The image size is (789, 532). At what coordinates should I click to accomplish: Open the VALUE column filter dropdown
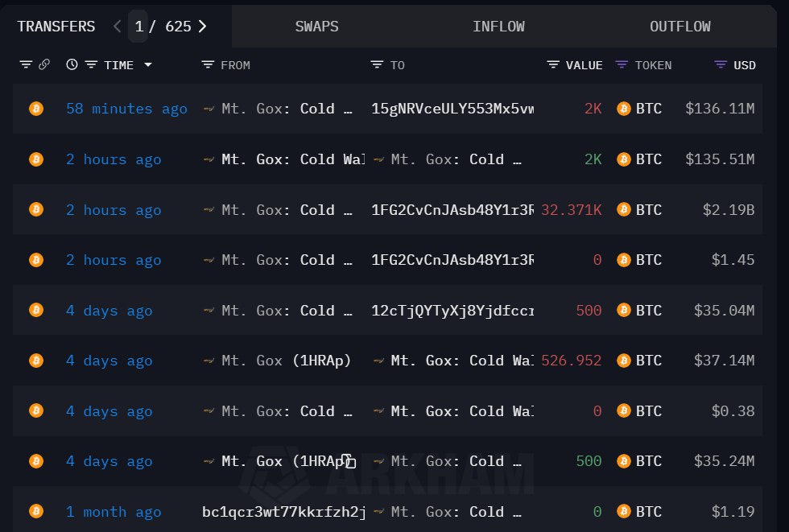[553, 65]
